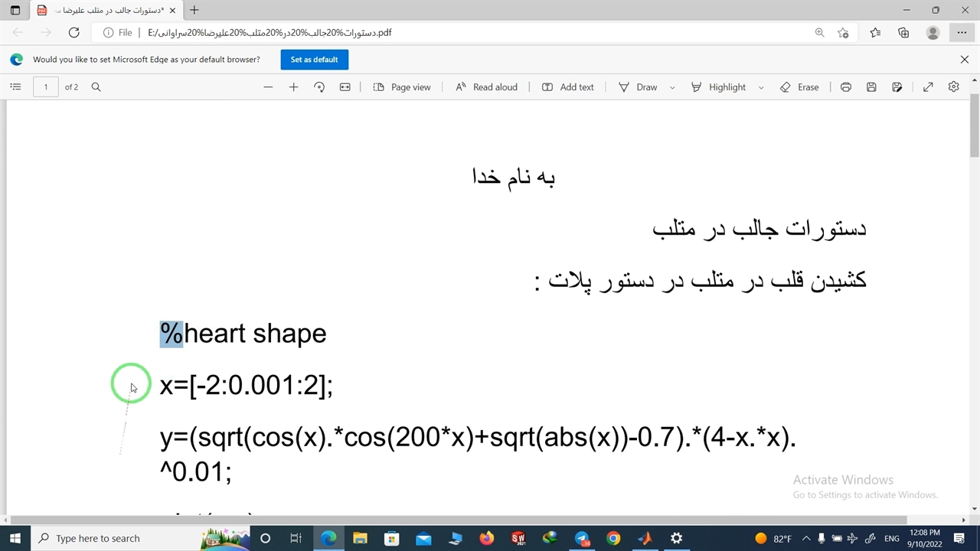This screenshot has width=980, height=551.
Task: Open the Edge Settings and more menu
Action: tap(962, 32)
